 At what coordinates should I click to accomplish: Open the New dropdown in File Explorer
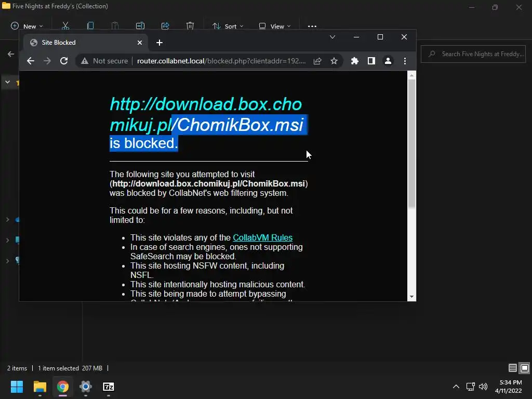click(x=27, y=26)
